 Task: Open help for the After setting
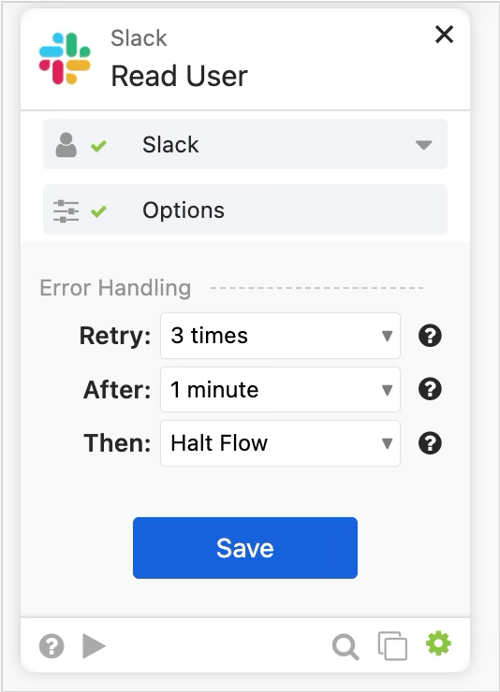(430, 389)
